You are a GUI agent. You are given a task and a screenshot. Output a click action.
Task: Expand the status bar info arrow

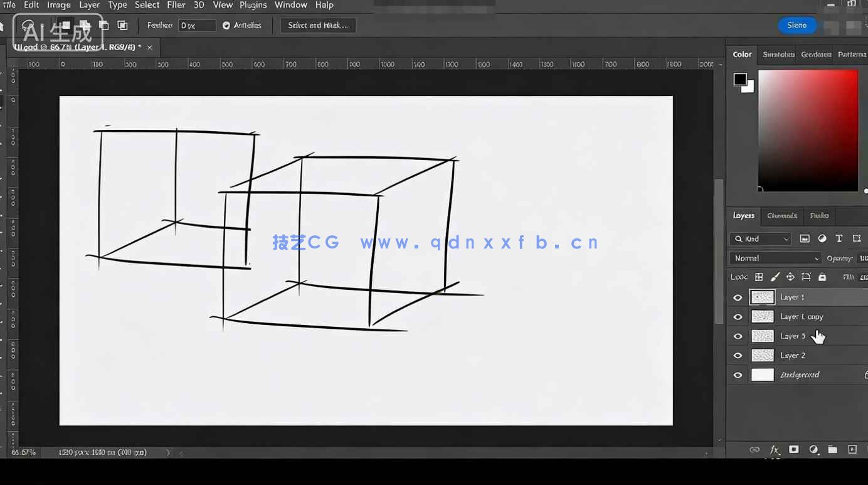pyautogui.click(x=168, y=452)
